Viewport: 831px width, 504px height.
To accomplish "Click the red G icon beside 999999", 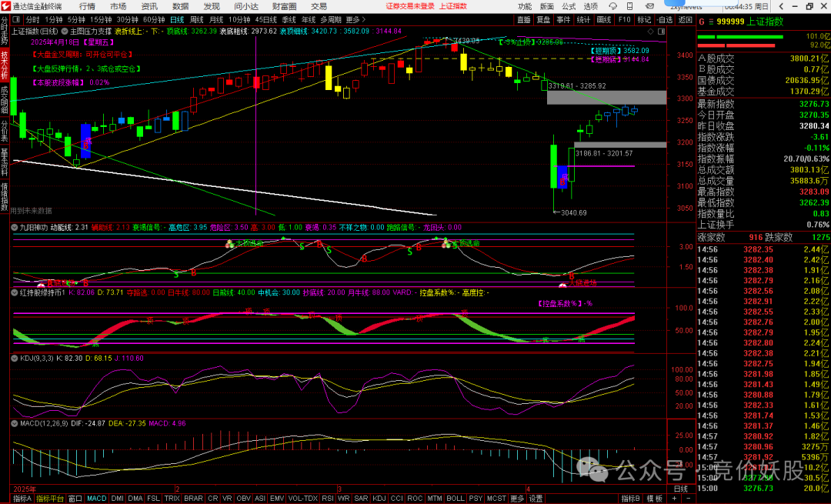I will click(702, 22).
